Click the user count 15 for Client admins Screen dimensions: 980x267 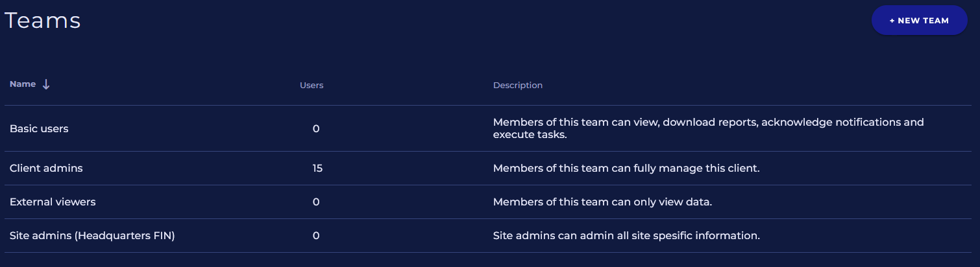(317, 168)
